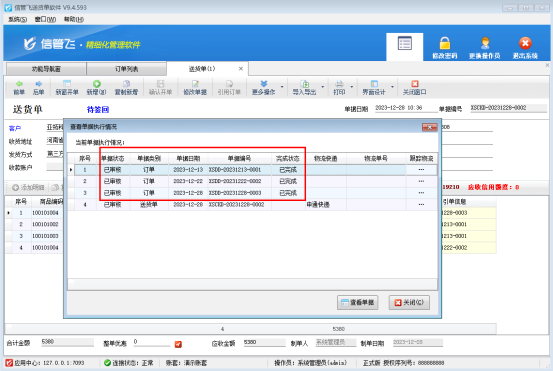The image size is (553, 371).
Task: Click the 修改单据 toolbar icon
Action: coord(195,84)
